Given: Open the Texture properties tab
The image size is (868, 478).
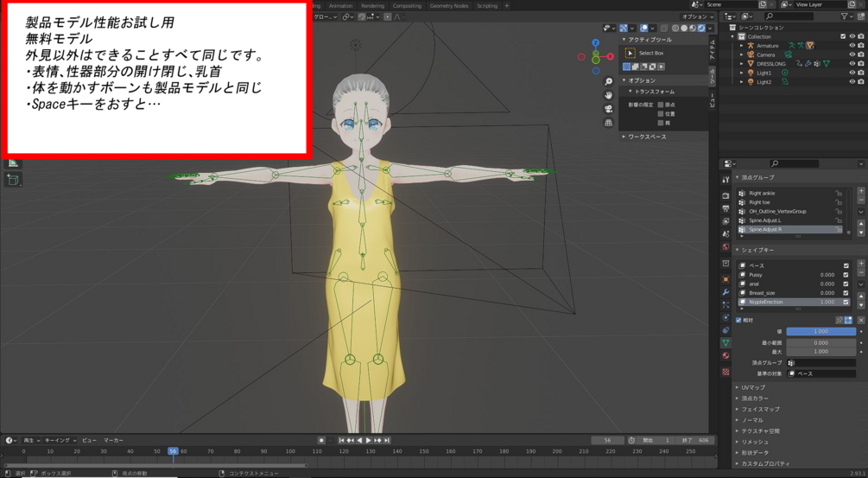Looking at the screenshot, I should (725, 372).
